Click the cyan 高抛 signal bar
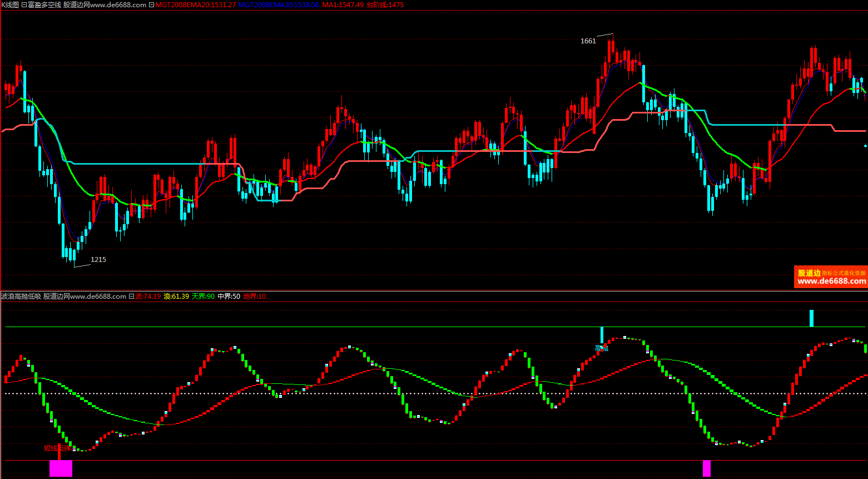Image resolution: width=868 pixels, height=479 pixels. click(x=602, y=335)
